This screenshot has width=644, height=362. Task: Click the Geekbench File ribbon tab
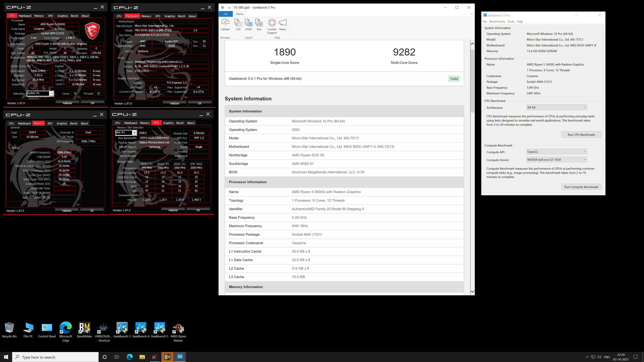(x=226, y=14)
